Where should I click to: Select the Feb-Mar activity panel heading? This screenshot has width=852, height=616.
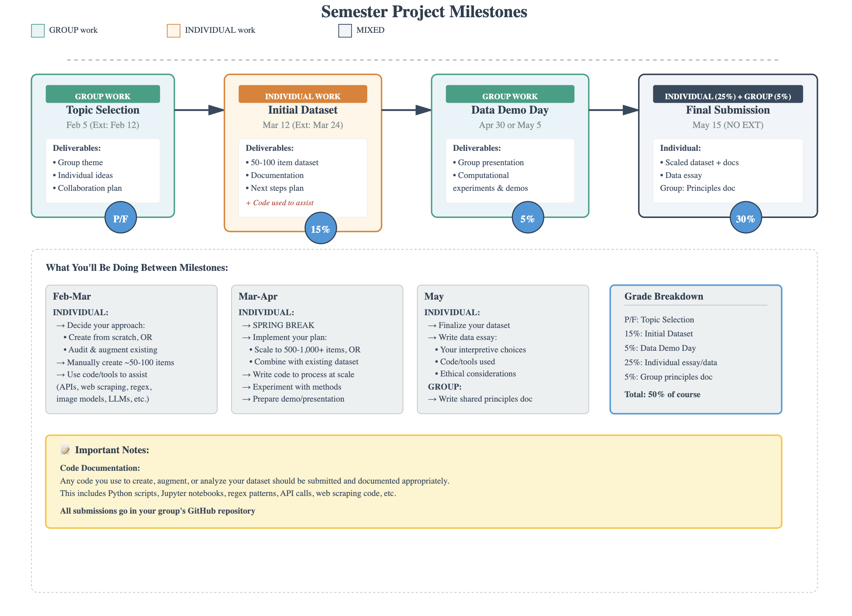72,296
